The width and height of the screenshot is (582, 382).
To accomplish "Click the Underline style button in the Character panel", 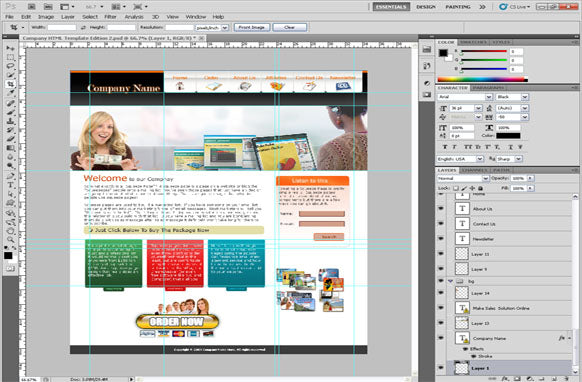I will [x=511, y=147].
